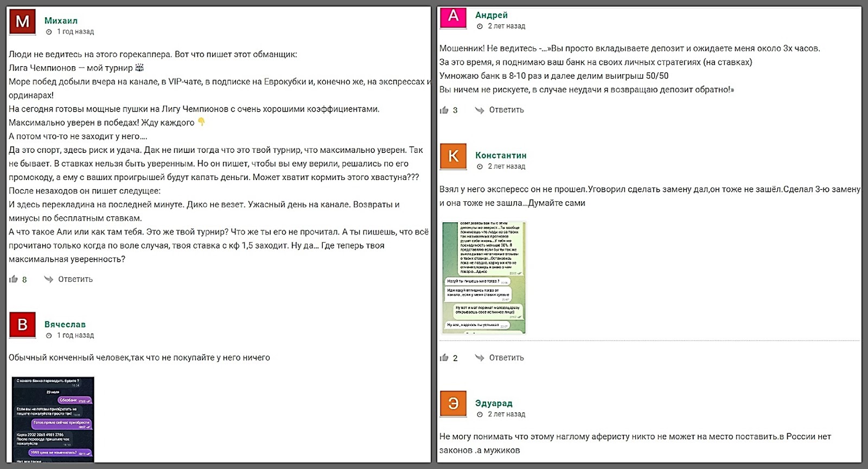Click the timestamp under Эдуарад's name
The width and height of the screenshot is (868, 469).
pyautogui.click(x=506, y=414)
